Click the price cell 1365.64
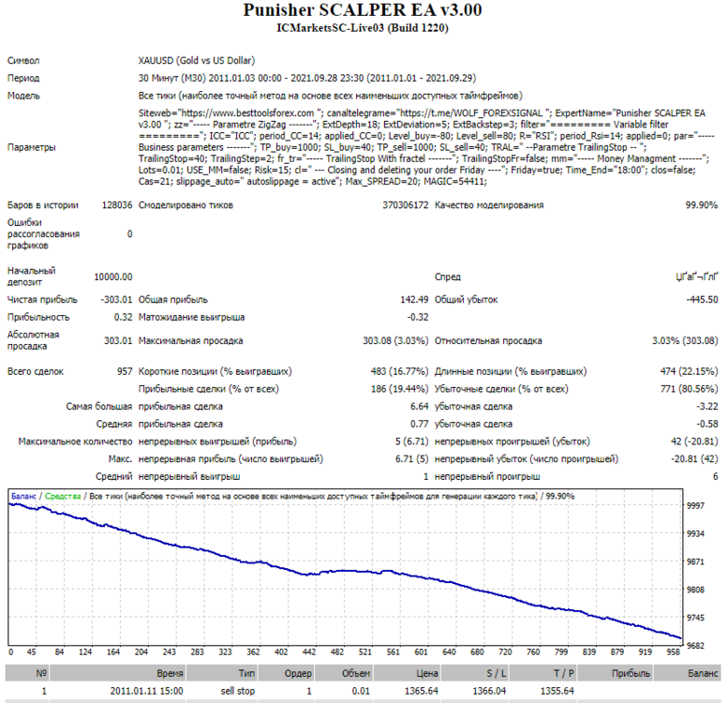Screen dimensions: 728x703 pyautogui.click(x=421, y=691)
